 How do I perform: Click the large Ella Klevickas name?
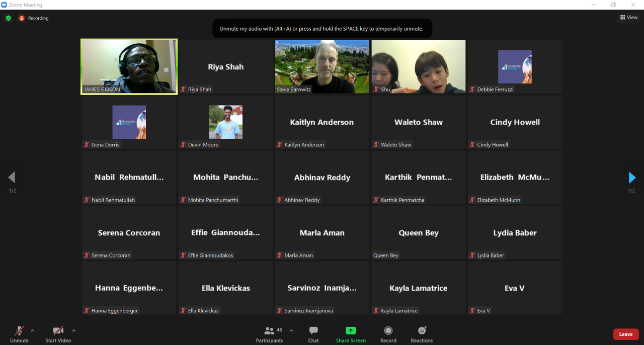pyautogui.click(x=226, y=288)
